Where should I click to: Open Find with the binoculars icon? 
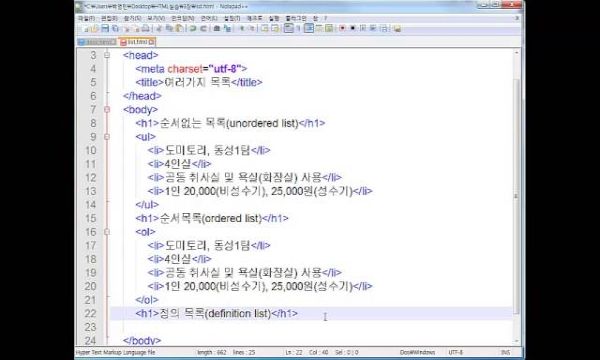217,28
